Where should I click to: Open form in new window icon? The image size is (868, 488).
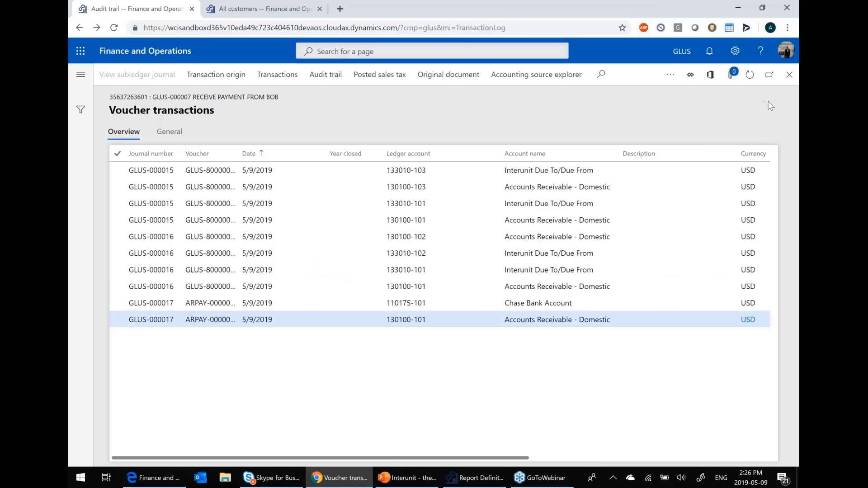tap(769, 74)
